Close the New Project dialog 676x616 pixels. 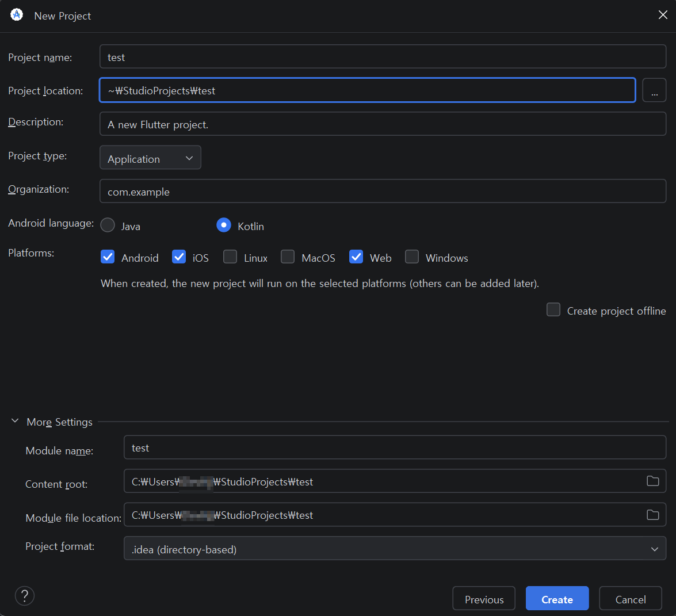[x=663, y=15]
